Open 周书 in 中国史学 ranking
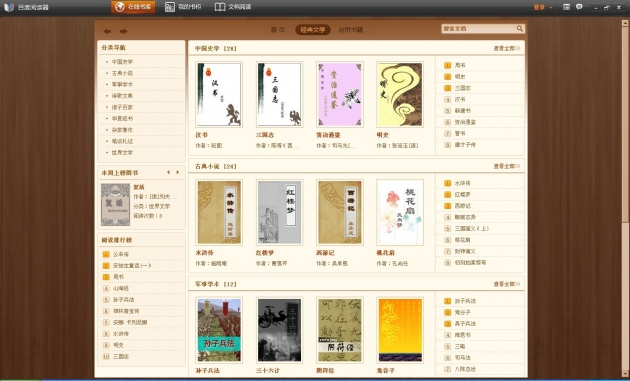Viewport: 630px width, 381px height. (460, 65)
